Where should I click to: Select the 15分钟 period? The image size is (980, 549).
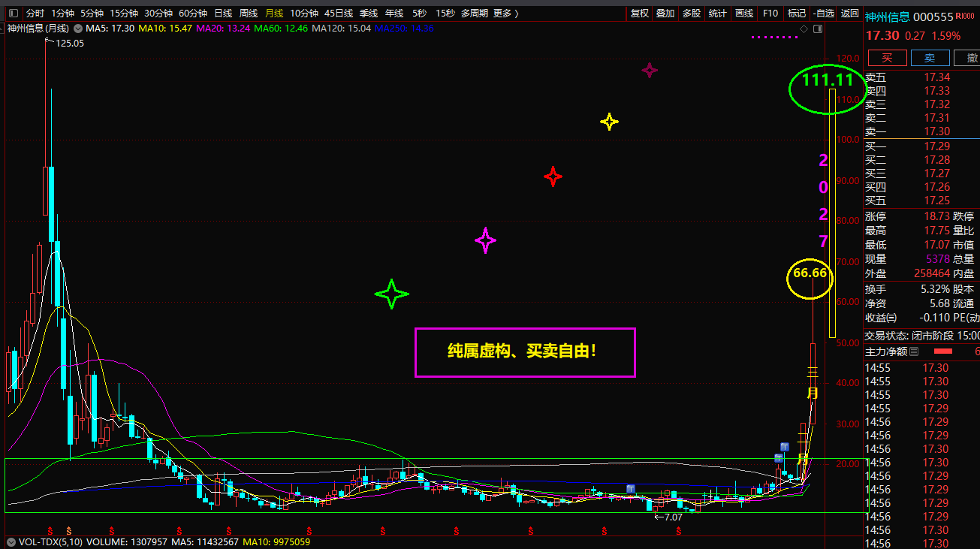124,14
